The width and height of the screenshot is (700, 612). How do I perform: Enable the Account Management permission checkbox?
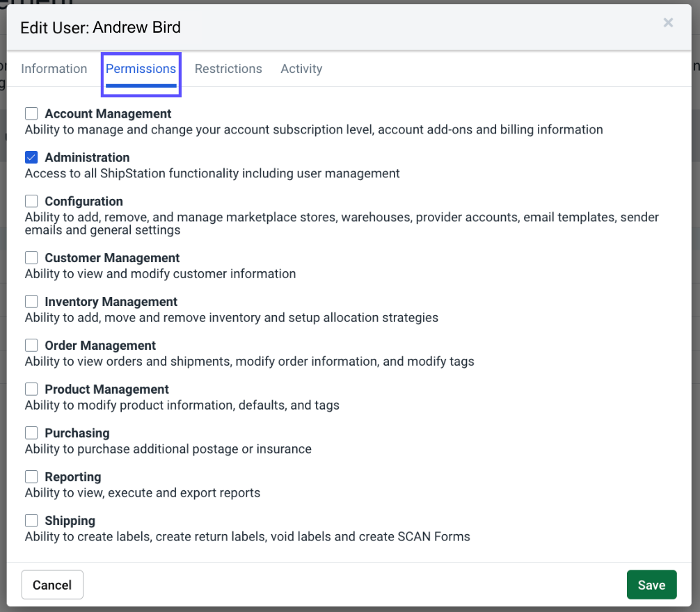click(31, 113)
